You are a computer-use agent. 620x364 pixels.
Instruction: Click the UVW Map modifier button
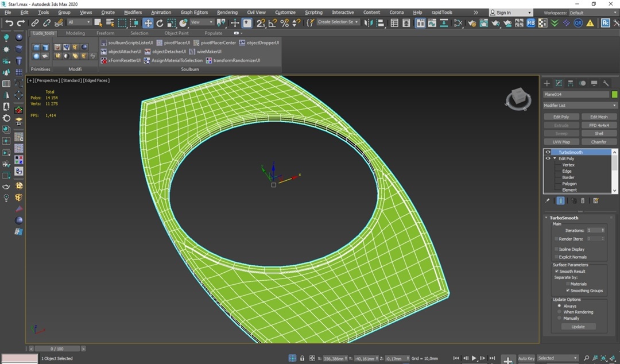click(x=561, y=142)
